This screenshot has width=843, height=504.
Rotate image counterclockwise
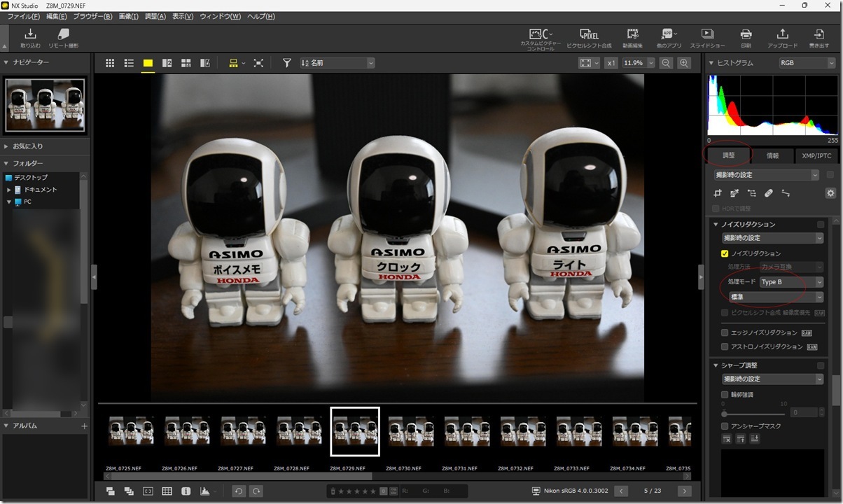(239, 491)
